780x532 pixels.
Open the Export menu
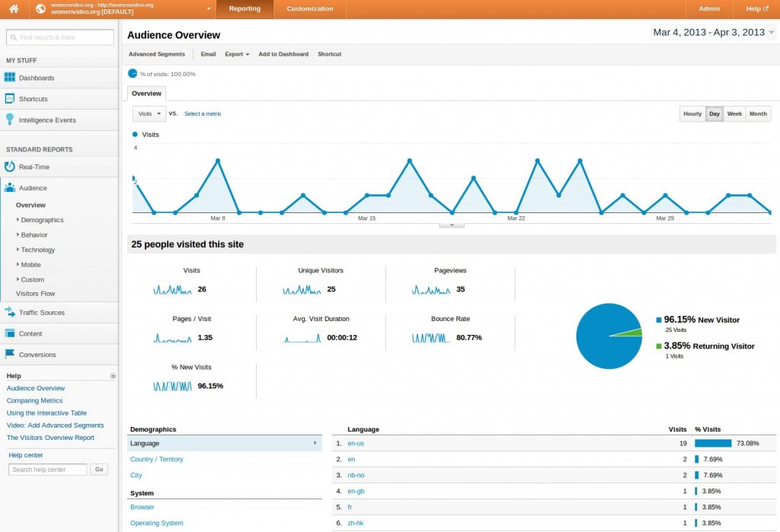pos(237,54)
